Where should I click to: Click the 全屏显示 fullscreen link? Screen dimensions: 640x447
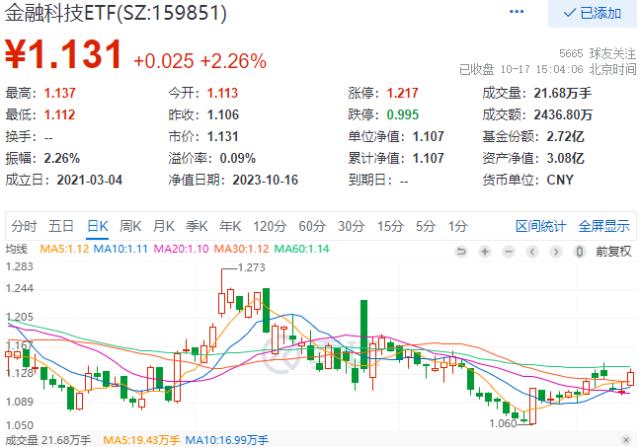604,225
